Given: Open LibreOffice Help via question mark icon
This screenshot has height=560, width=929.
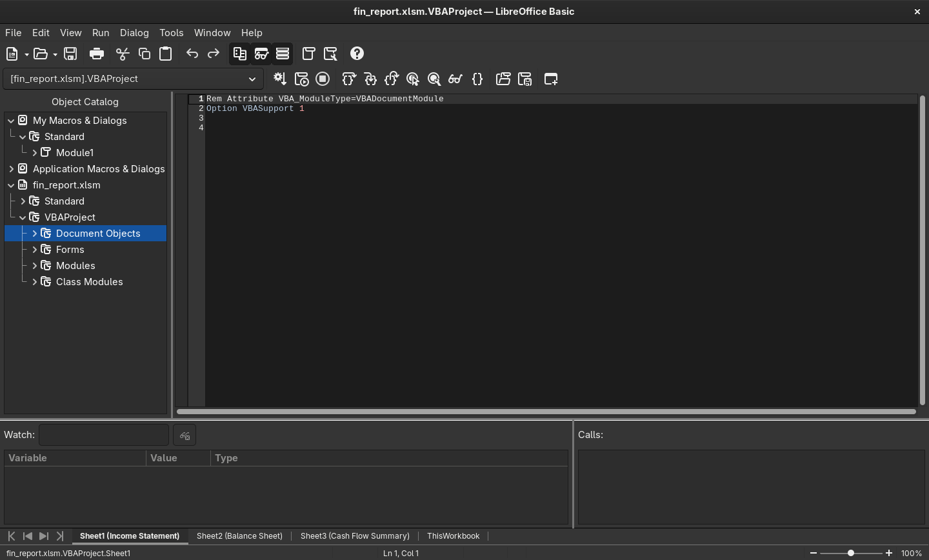Looking at the screenshot, I should tap(357, 54).
